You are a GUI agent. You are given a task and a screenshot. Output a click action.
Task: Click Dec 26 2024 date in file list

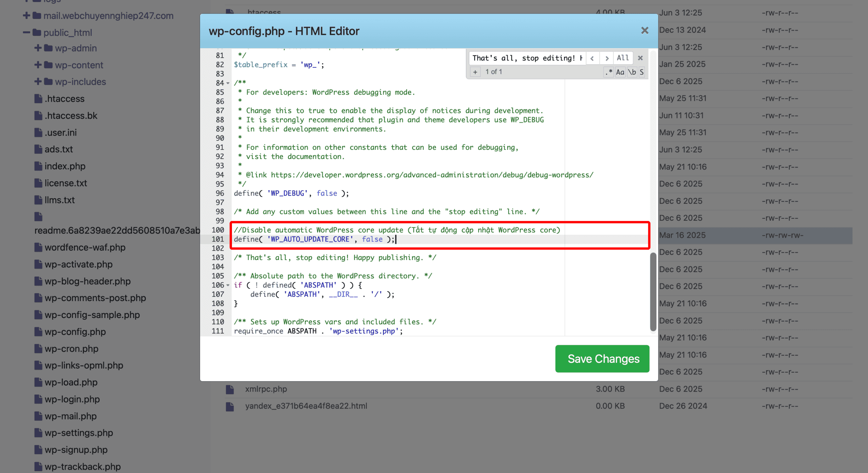(683, 406)
